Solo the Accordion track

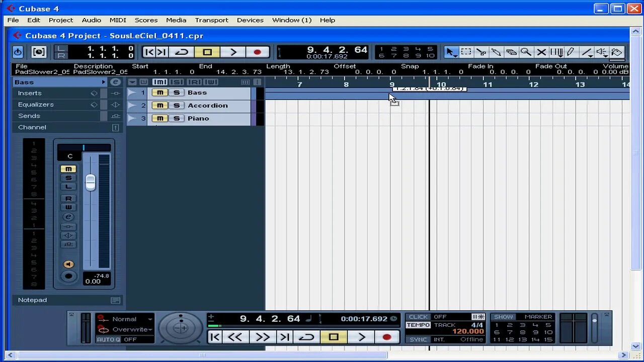176,106
